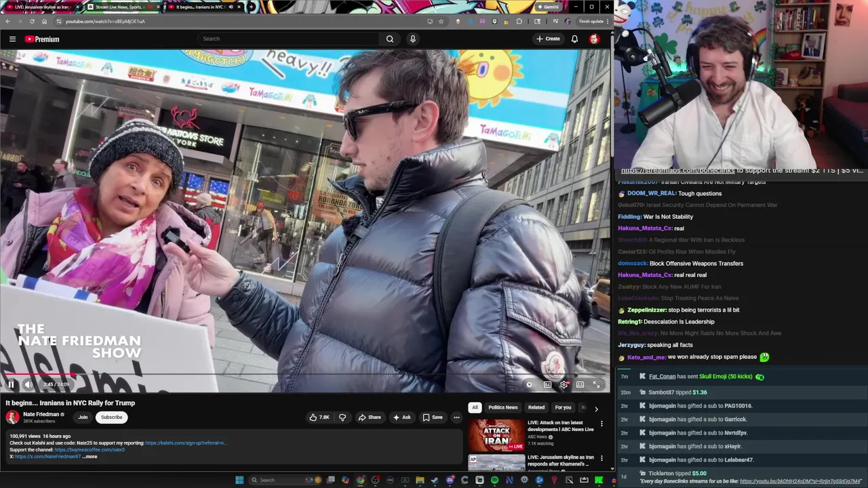Open Chrome from the taskbar
Screen dimensions: 868x488
click(359, 480)
